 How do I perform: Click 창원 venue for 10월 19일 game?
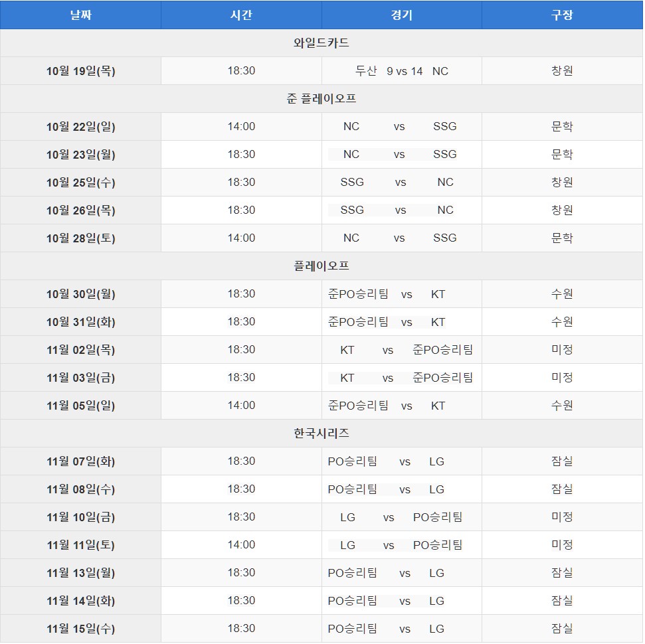[562, 71]
